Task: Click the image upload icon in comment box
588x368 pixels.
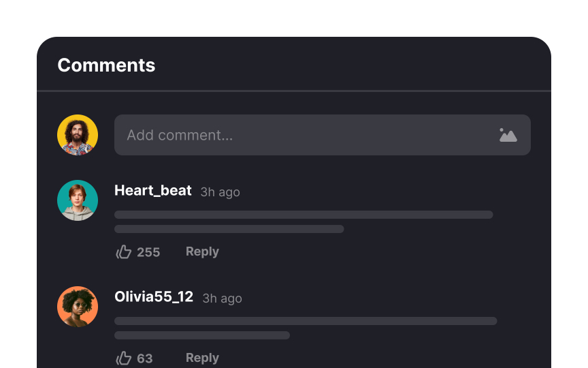Action: coord(508,135)
